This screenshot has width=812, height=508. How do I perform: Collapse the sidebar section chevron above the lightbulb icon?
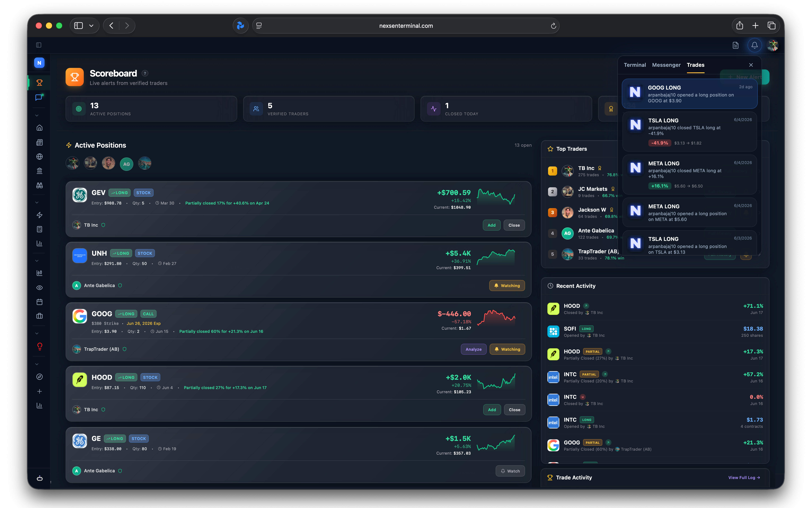point(37,334)
